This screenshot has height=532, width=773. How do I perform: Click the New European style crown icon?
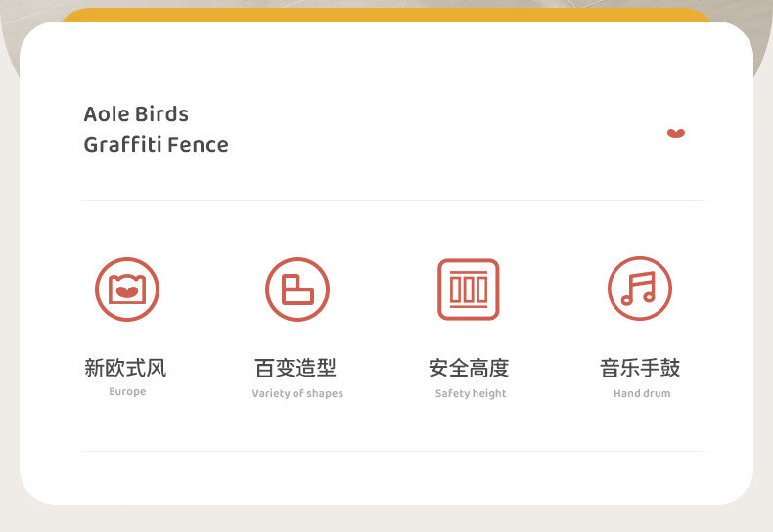(127, 289)
